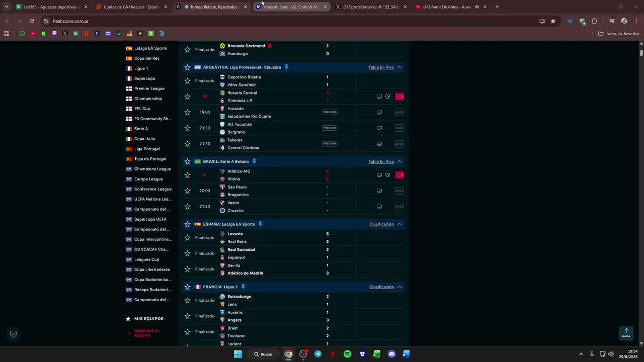Open TV info for Rosario Central match

(x=379, y=97)
